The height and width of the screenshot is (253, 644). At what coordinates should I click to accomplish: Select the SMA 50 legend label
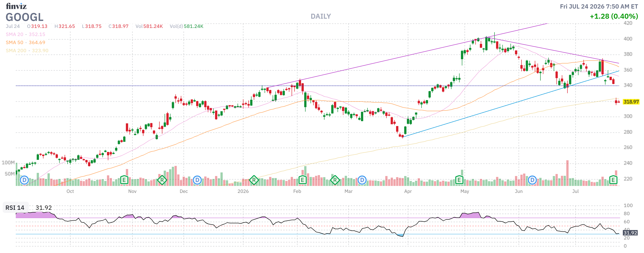tap(14, 43)
